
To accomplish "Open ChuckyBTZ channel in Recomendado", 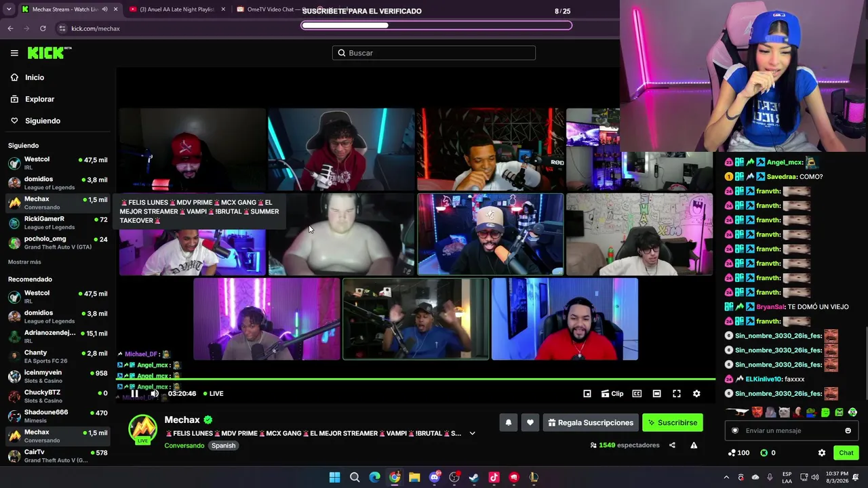I will (x=58, y=396).
